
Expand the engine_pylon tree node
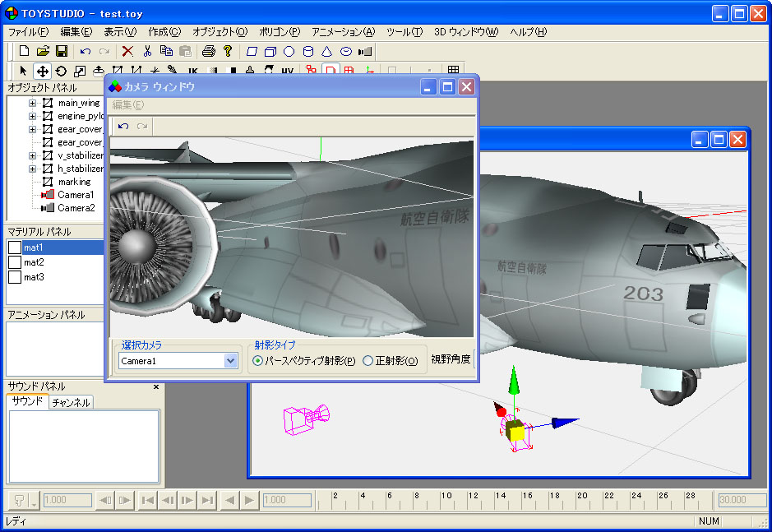pyautogui.click(x=32, y=116)
